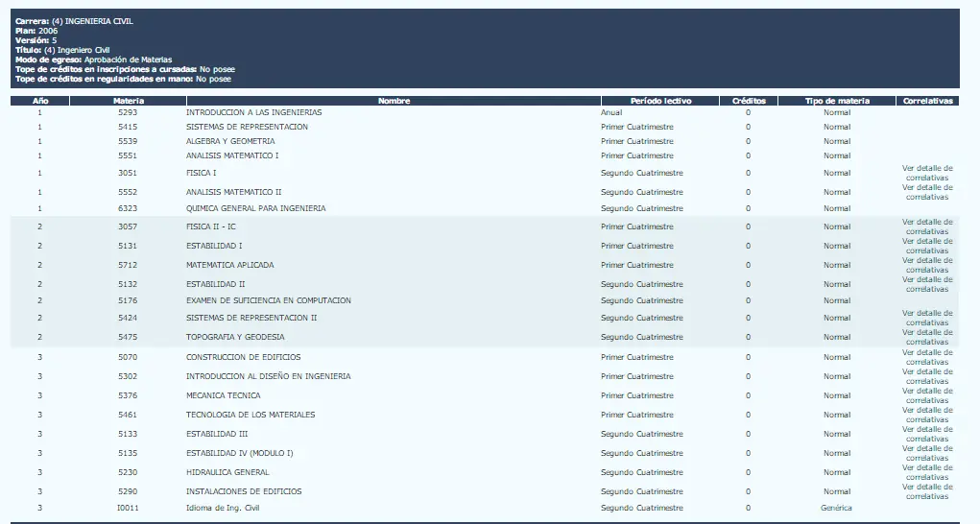
Task: Open correlativas for TOPOGRAFIA Y GEODESIA
Action: click(927, 337)
